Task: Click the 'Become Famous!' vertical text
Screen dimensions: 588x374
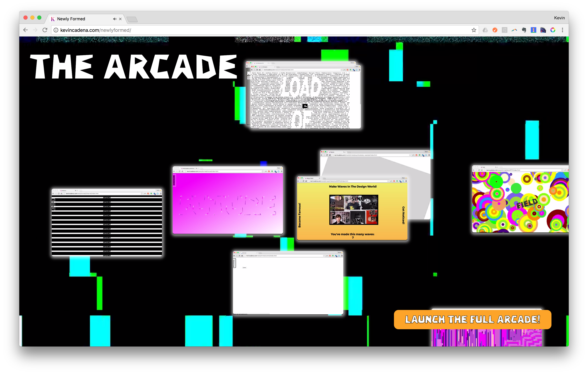Action: click(299, 215)
